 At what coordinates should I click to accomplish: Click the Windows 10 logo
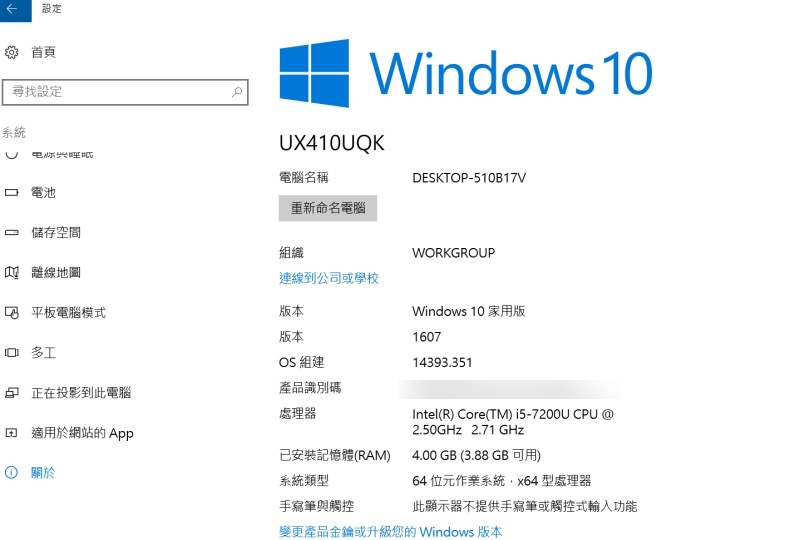(x=466, y=73)
